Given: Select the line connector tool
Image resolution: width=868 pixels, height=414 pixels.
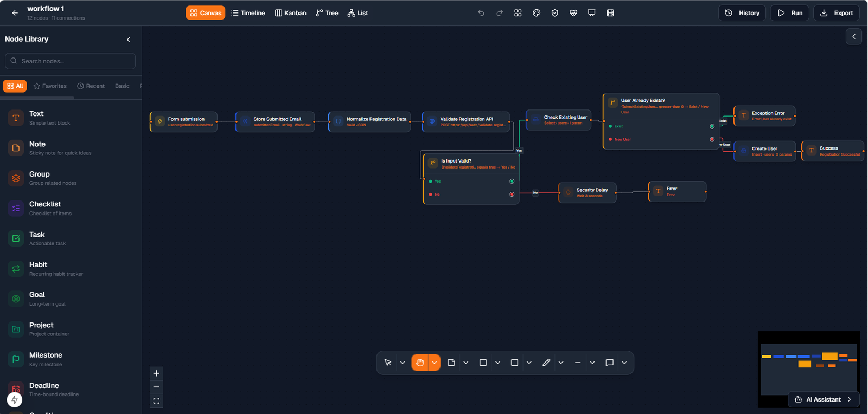Looking at the screenshot, I should [x=578, y=363].
